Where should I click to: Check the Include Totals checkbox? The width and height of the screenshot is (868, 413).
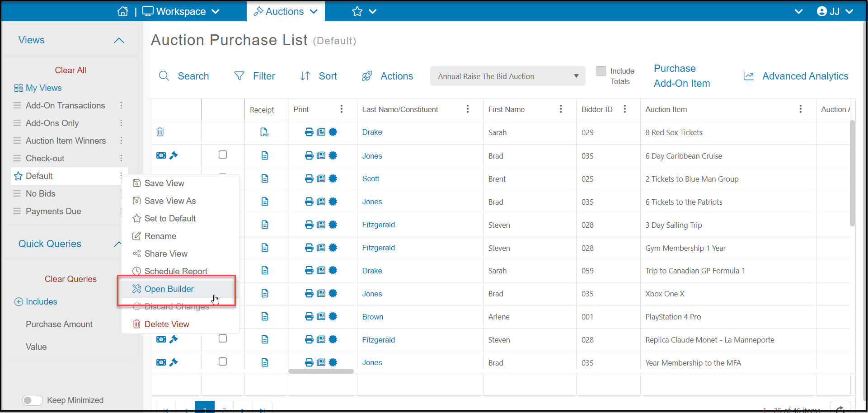(x=601, y=71)
